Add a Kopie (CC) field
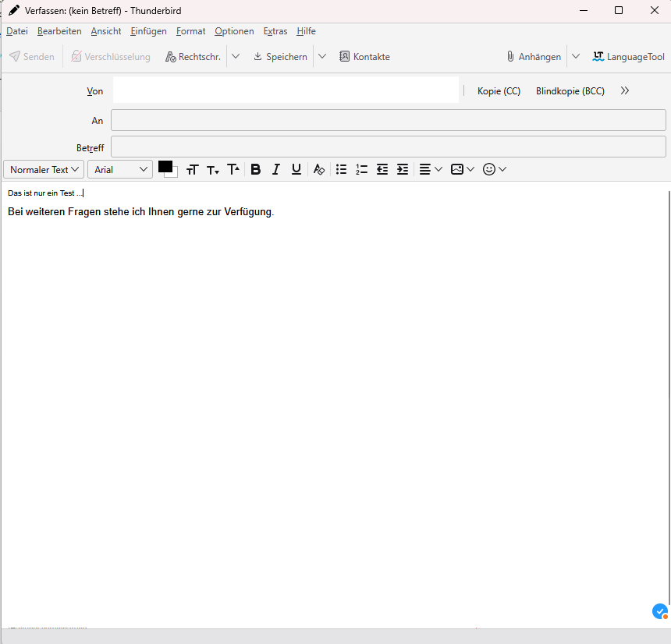The image size is (671, 644). pos(499,91)
